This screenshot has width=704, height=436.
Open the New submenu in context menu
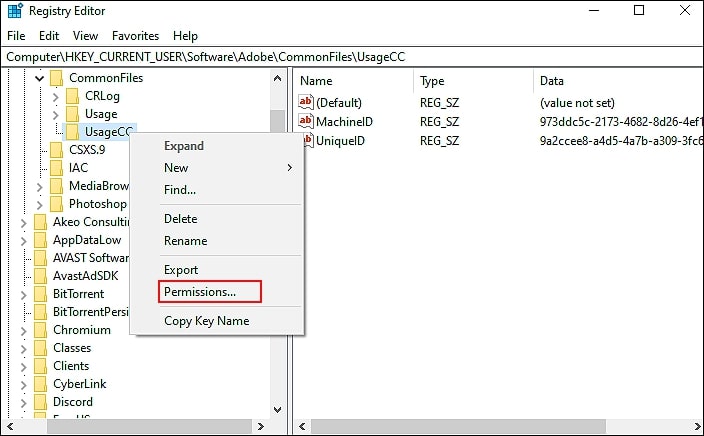217,168
